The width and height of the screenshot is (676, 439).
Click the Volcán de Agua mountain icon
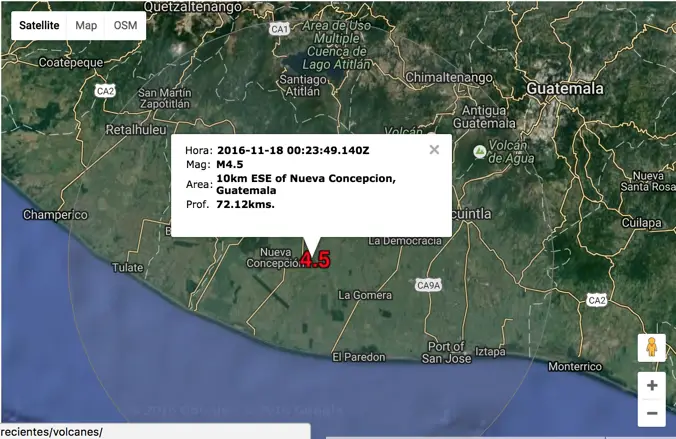point(479,151)
